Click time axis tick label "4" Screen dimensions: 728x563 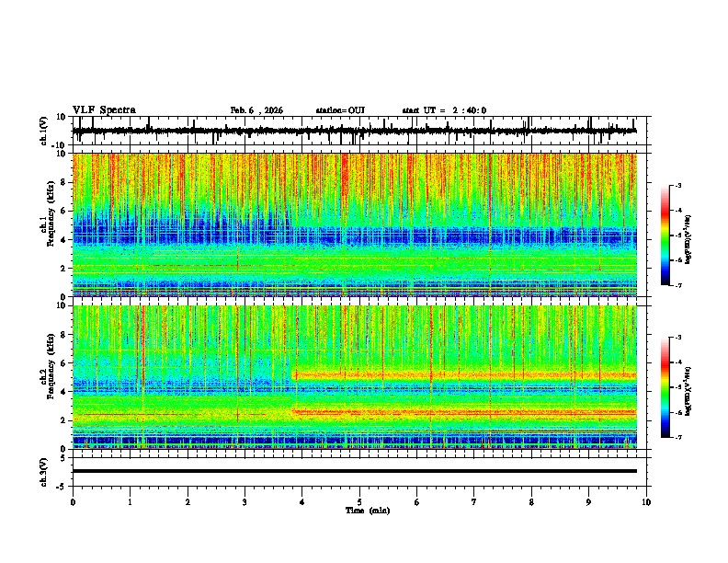(x=302, y=502)
